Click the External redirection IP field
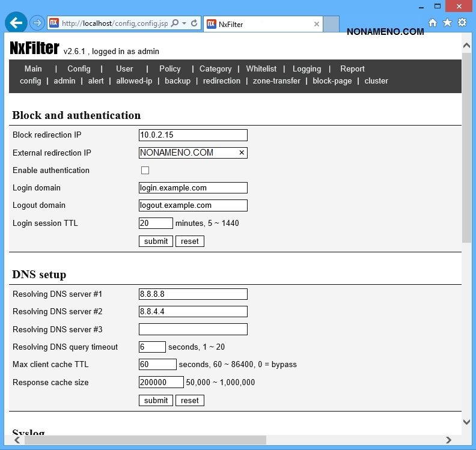Image resolution: width=476 pixels, height=450 pixels. click(193, 153)
